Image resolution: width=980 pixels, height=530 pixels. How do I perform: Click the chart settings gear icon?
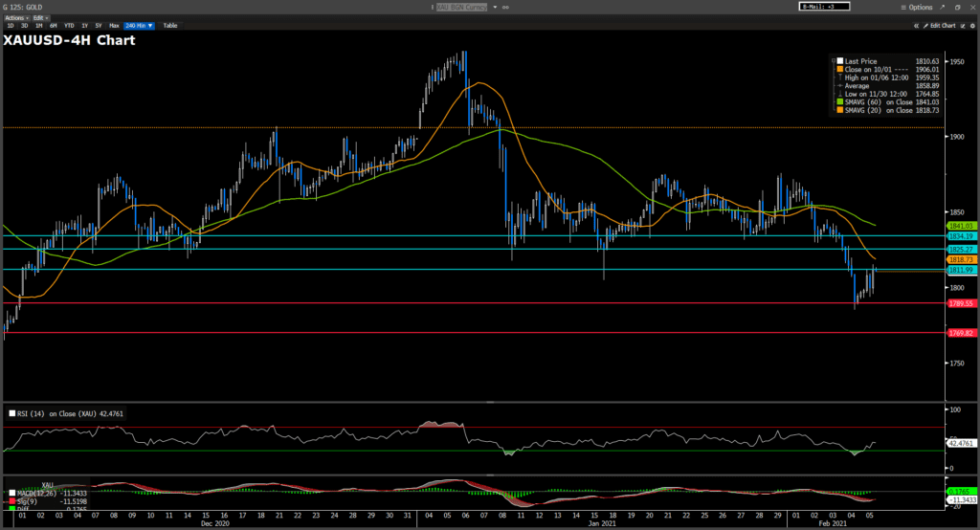[972, 26]
